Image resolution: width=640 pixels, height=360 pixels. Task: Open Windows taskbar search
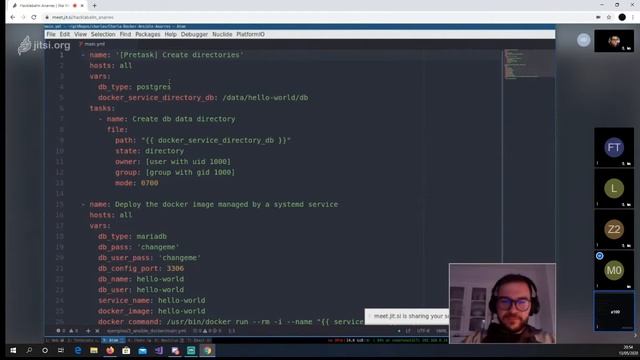tap(29, 350)
